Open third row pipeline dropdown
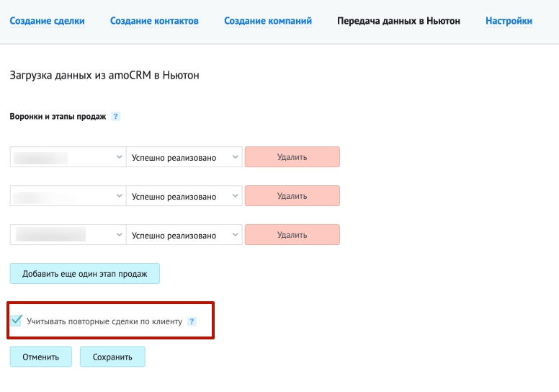Image resolution: width=559 pixels, height=392 pixels. [x=68, y=235]
